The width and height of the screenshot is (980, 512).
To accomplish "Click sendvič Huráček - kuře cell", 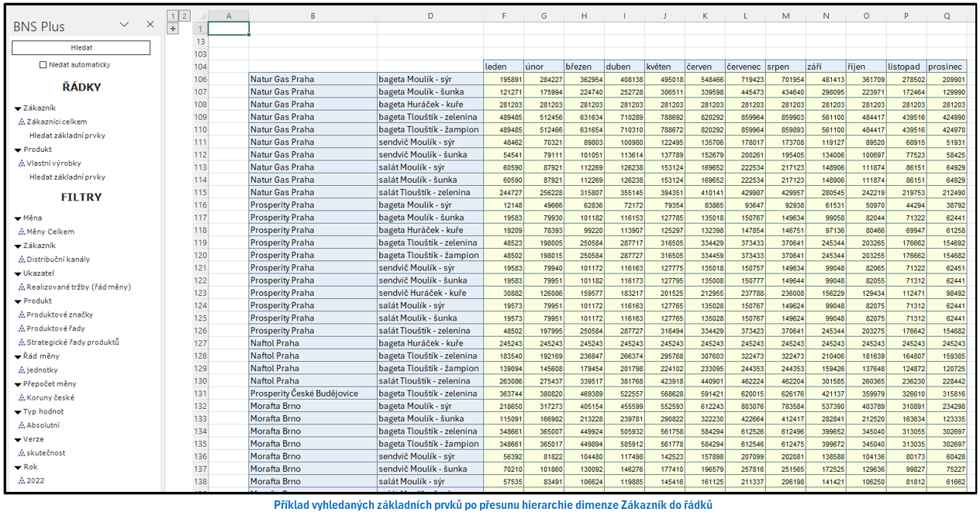I will coord(430,293).
